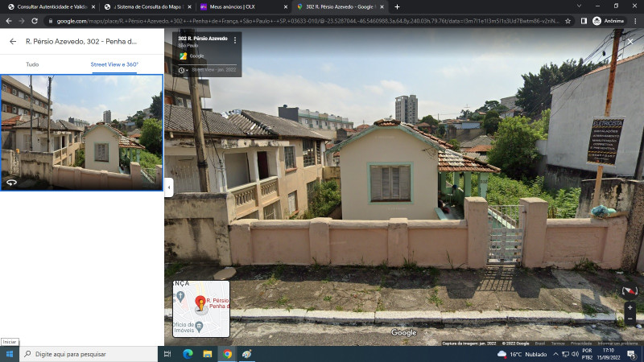Click the mini map in Street View
Image resolution: width=644 pixels, height=362 pixels.
(x=201, y=309)
